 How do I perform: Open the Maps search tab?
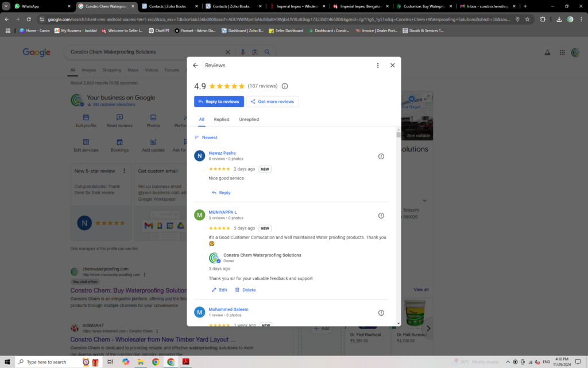(133, 70)
